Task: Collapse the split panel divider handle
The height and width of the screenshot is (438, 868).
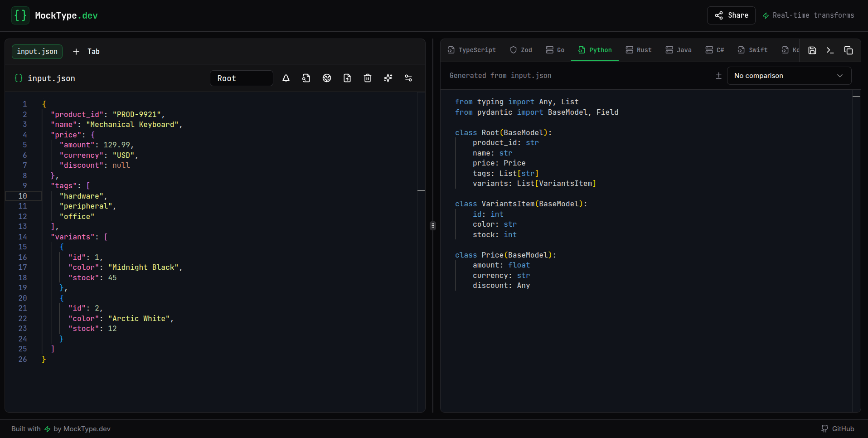Action: [x=433, y=225]
